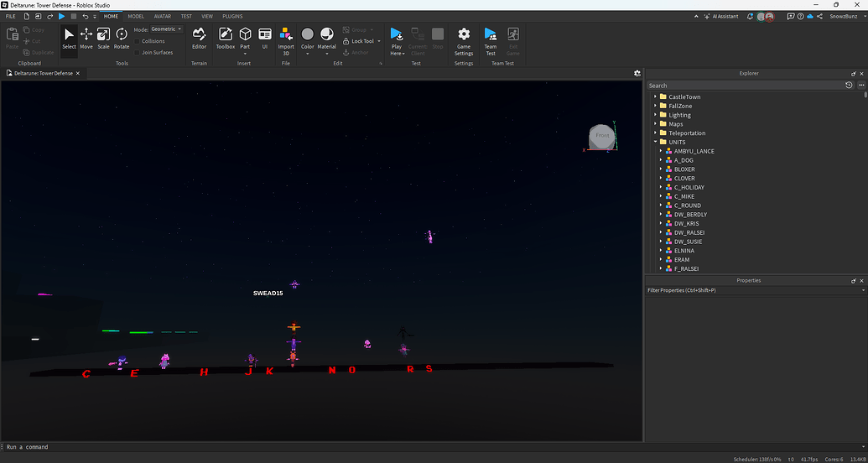Open the Terrain Editor
The height and width of the screenshot is (463, 868).
click(x=200, y=39)
